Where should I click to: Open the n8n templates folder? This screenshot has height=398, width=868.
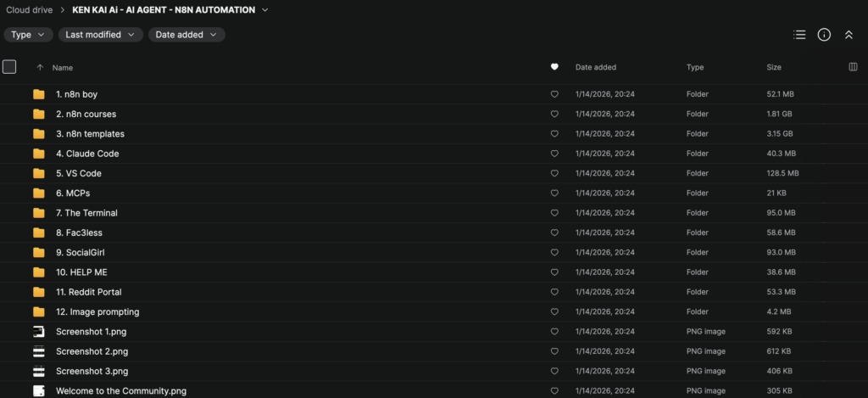(91, 134)
